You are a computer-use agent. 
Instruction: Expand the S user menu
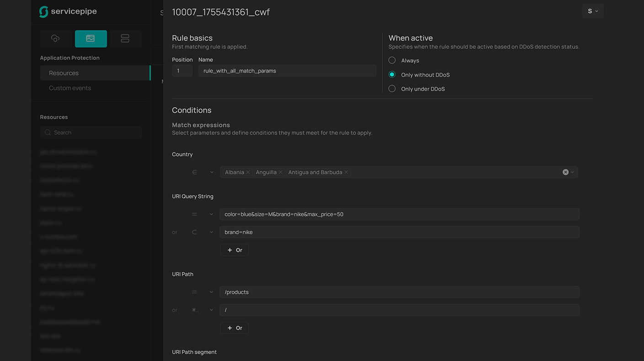(x=592, y=11)
